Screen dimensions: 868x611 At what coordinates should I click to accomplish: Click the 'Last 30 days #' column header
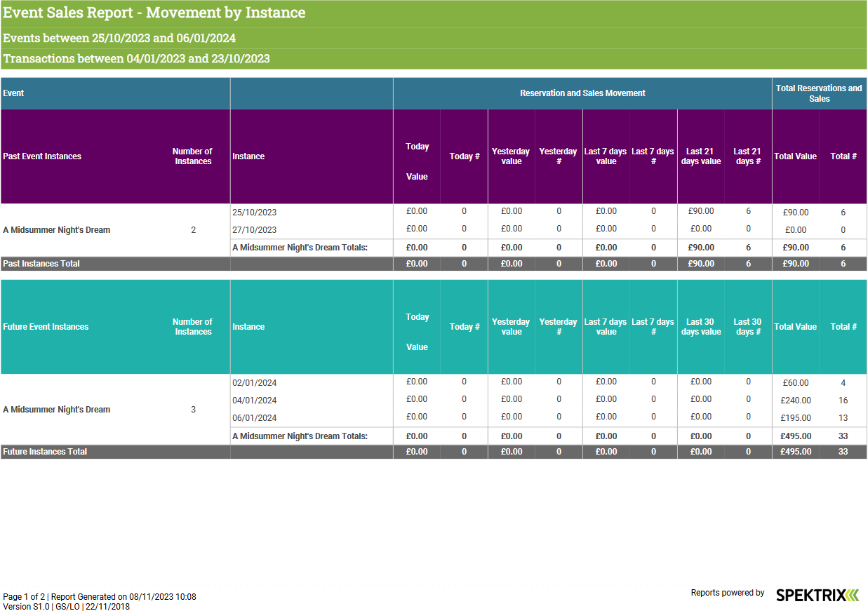point(747,327)
